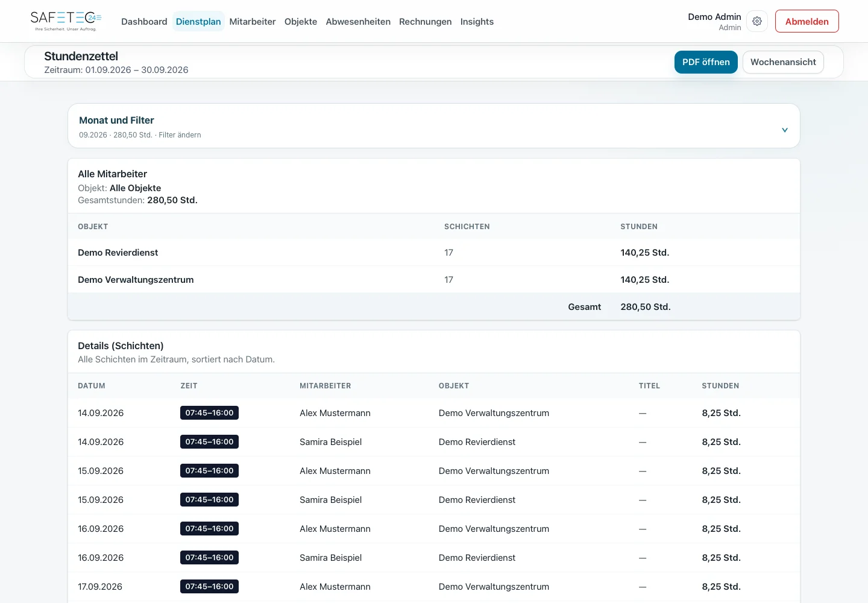The height and width of the screenshot is (603, 868).
Task: Click the Abmelden button
Action: [x=807, y=21]
